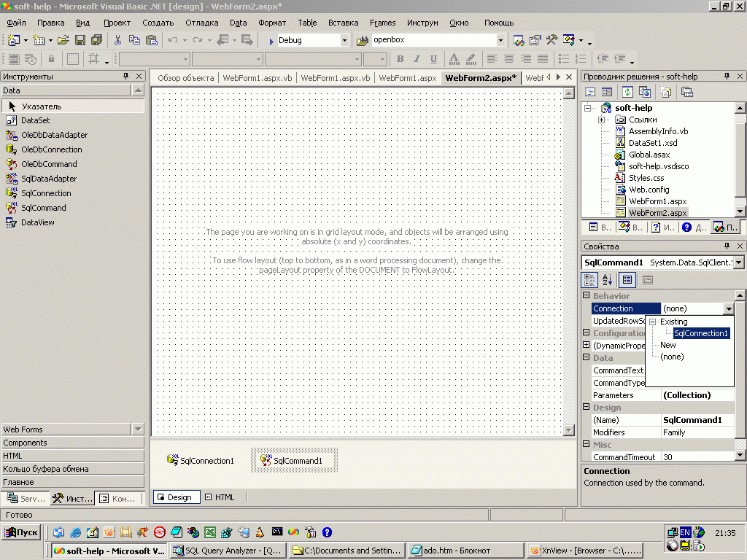
Task: Click the Save All toolbar icon
Action: (97, 40)
